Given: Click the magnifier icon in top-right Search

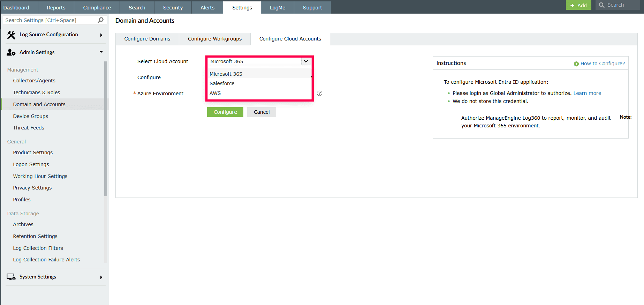Looking at the screenshot, I should [601, 5].
